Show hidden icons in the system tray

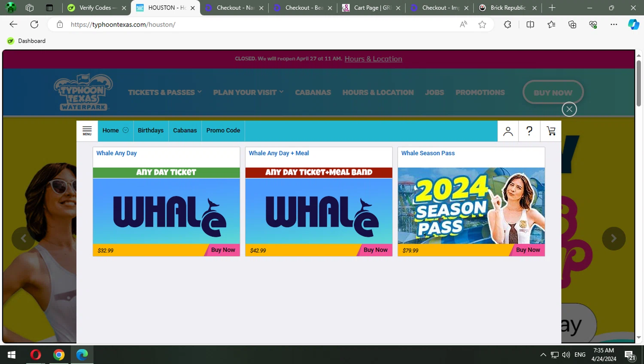543,355
